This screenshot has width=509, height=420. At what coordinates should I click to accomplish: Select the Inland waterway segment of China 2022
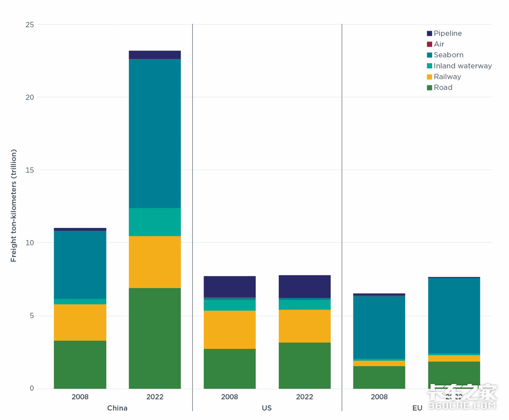(155, 222)
